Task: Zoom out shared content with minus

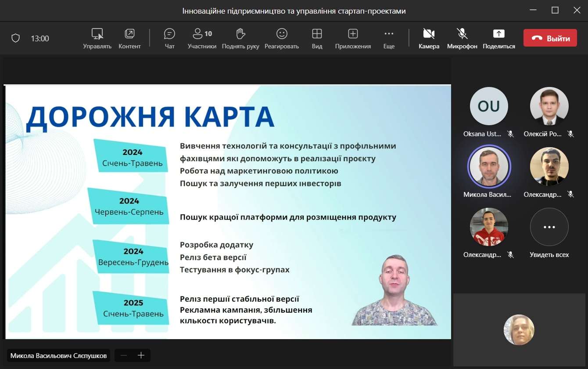Action: pos(124,355)
